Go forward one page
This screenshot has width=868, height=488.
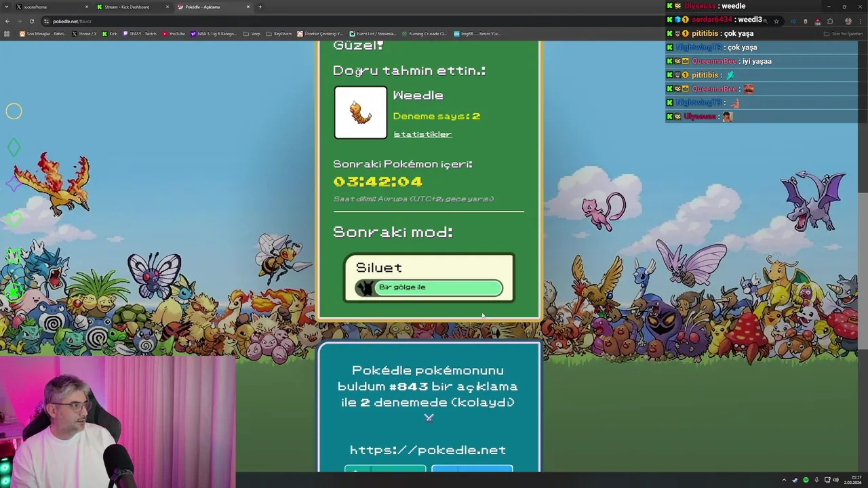(19, 21)
